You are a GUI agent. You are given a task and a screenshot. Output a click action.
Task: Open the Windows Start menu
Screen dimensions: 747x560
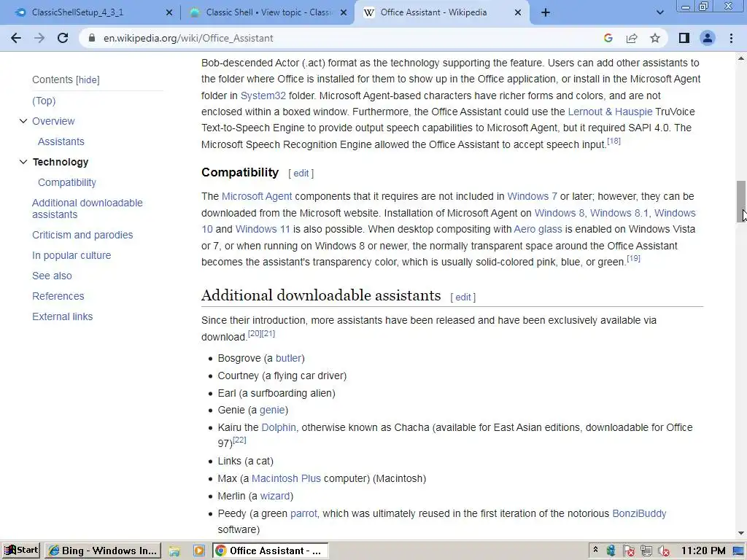pyautogui.click(x=21, y=551)
